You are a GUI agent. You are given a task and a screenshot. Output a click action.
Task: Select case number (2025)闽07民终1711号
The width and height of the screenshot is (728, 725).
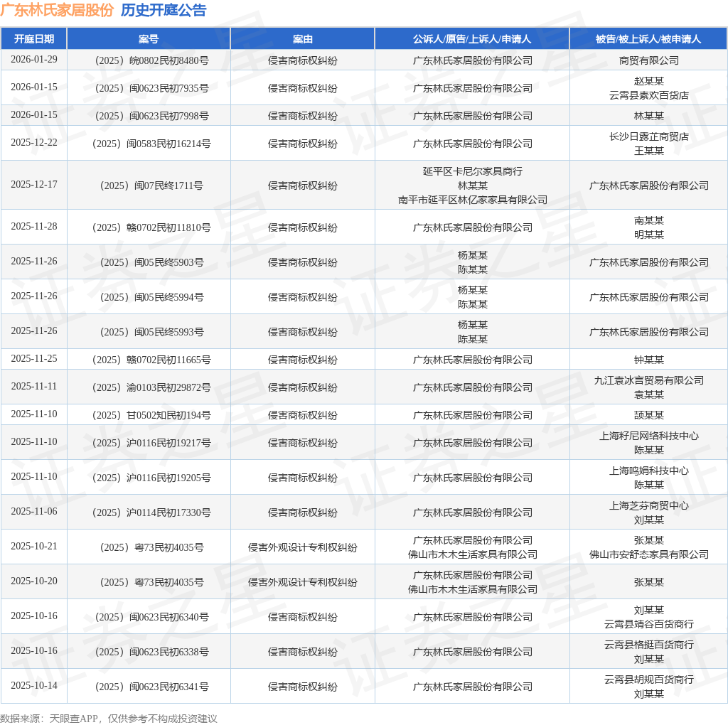click(x=151, y=186)
